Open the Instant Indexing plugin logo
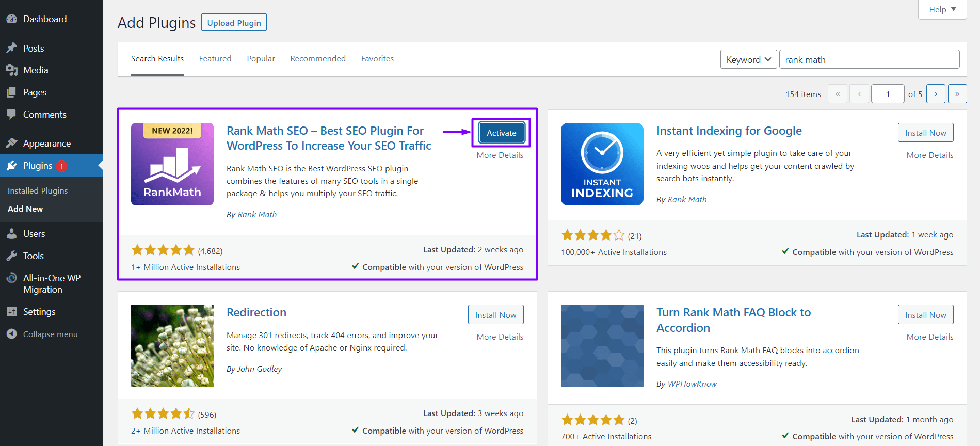This screenshot has height=446, width=980. (602, 164)
